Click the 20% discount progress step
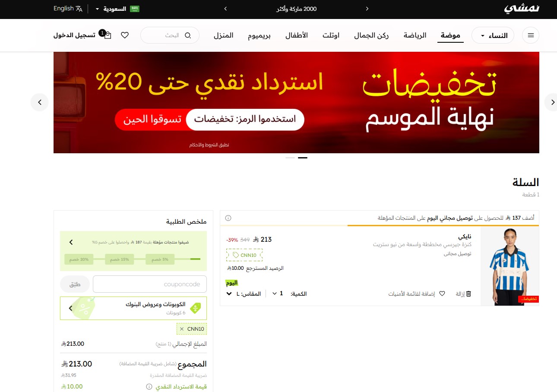This screenshot has width=557, height=392. (79, 259)
